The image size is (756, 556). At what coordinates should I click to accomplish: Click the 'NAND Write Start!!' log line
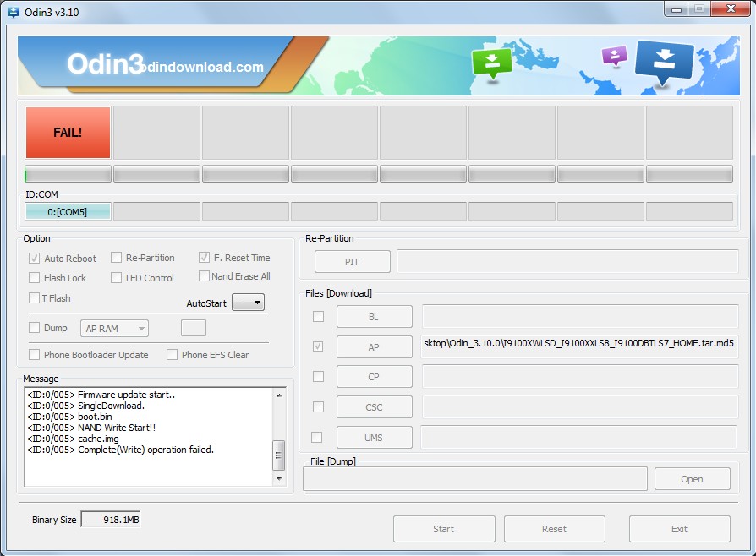pos(91,428)
